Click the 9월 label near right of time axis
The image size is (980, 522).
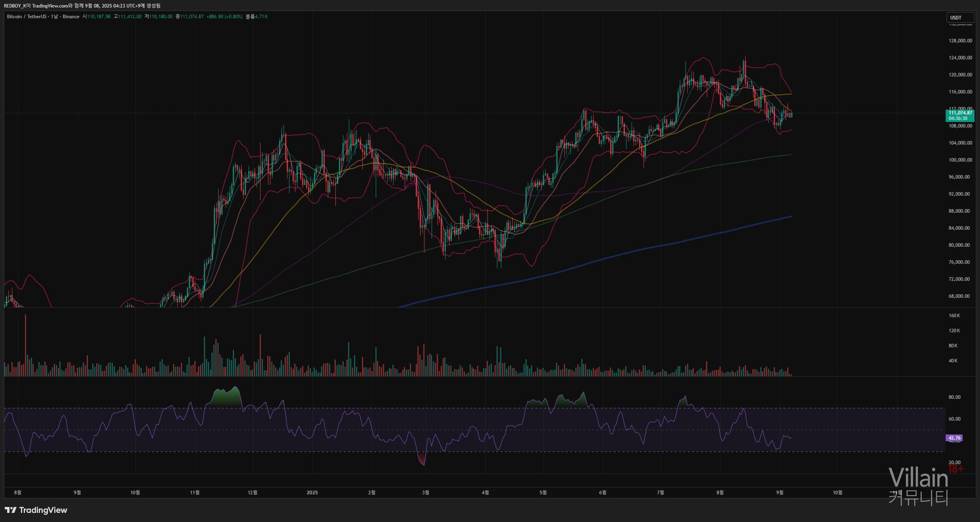click(779, 492)
